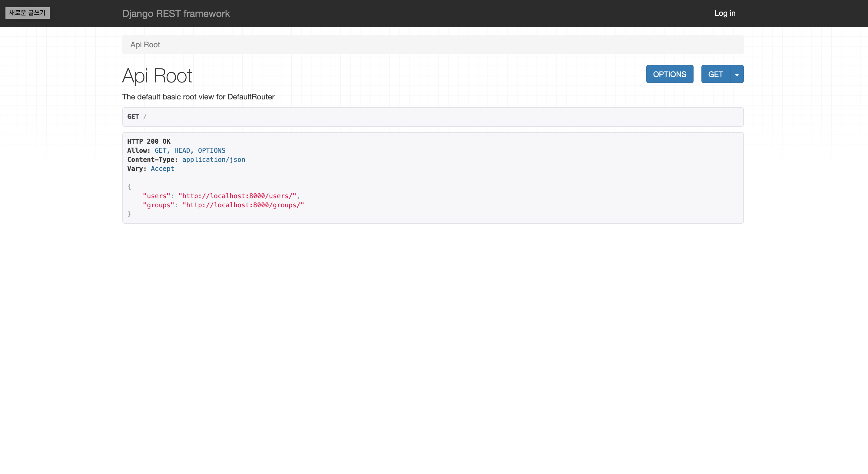Image resolution: width=868 pixels, height=474 pixels.
Task: Open the Django REST framework brand link
Action: click(x=176, y=13)
